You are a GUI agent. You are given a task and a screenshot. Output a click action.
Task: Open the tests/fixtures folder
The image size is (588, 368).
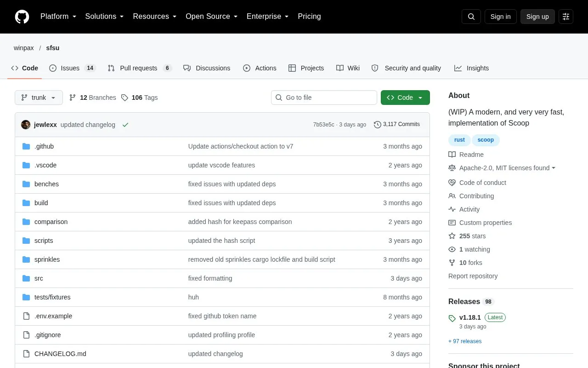click(x=52, y=297)
